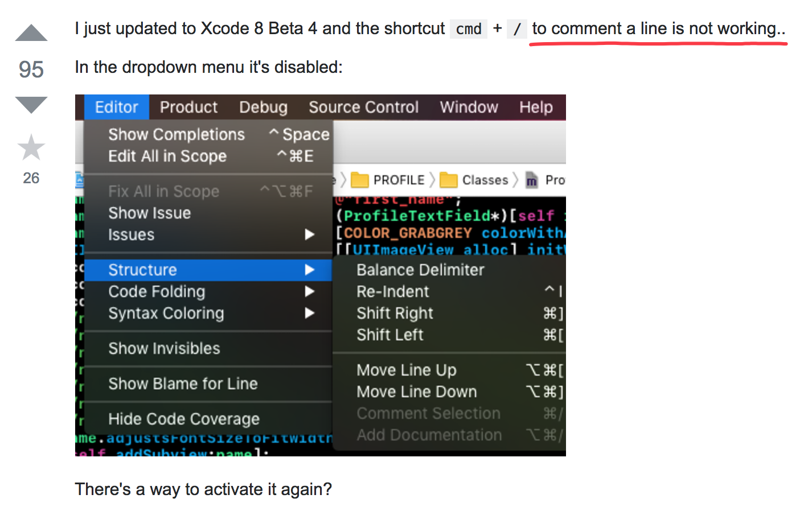Open the Window menu
Screen dimensions: 812x511
(469, 107)
